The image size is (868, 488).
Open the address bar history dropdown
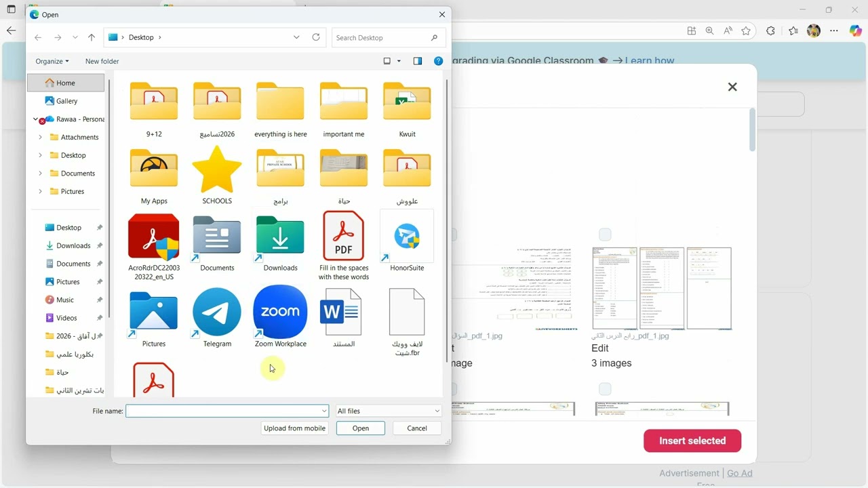coord(296,37)
